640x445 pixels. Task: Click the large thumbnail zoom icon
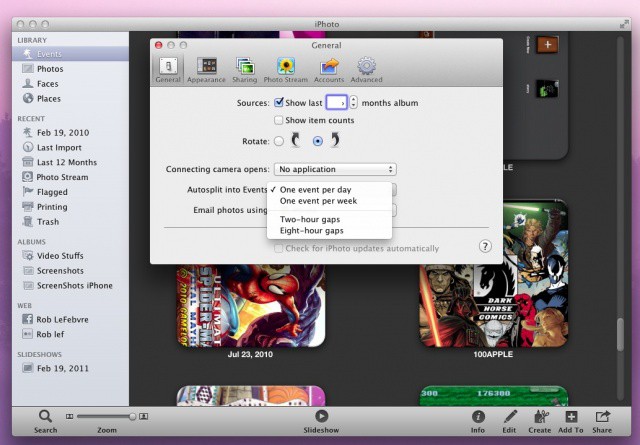pyautogui.click(x=143, y=416)
